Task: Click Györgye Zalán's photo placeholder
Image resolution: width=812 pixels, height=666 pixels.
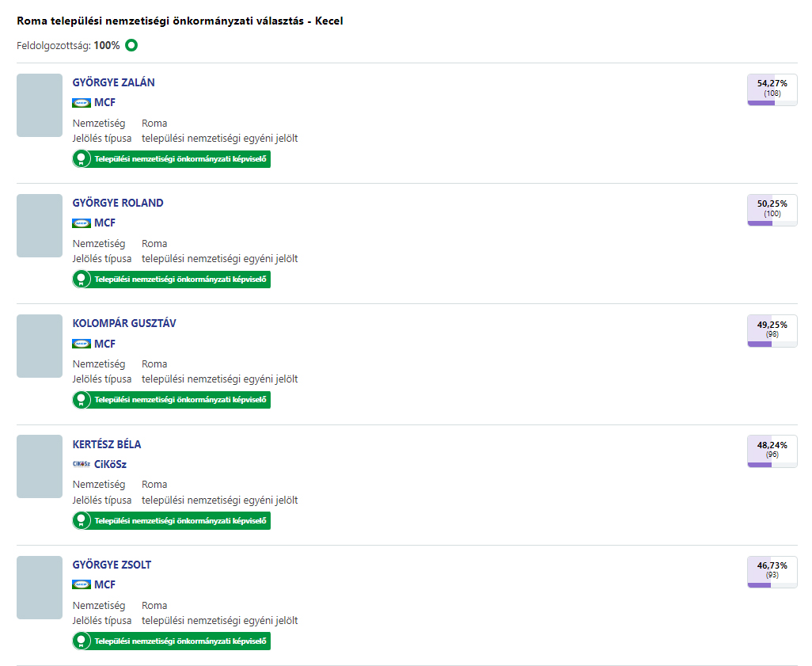Action: coord(40,105)
